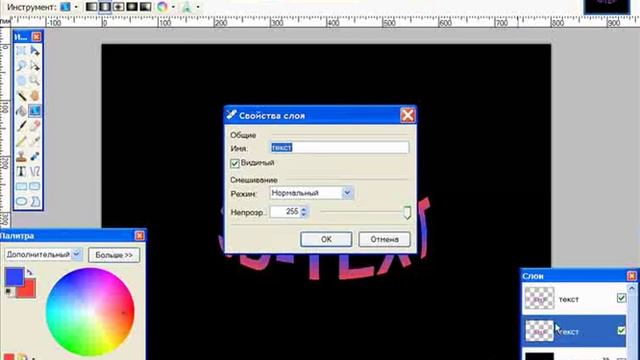
Task: Toggle visibility of the unselected текст layer
Action: coord(621,298)
